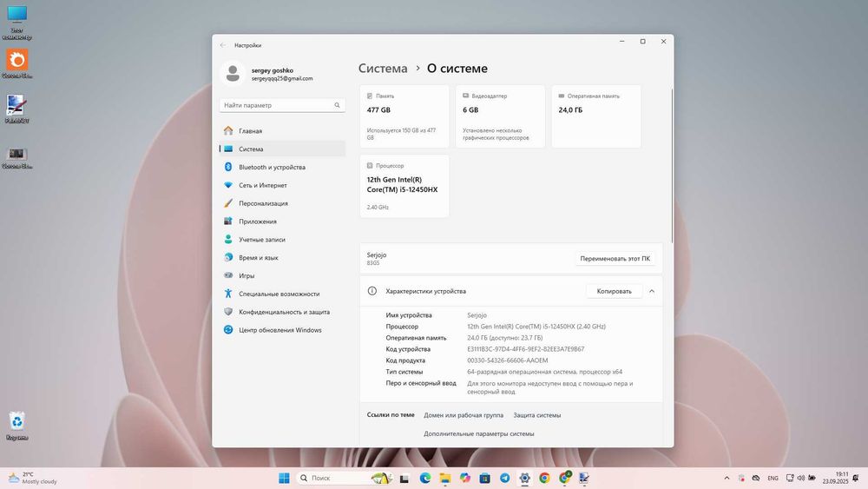Open Домен или рабочая группа link

(x=464, y=415)
